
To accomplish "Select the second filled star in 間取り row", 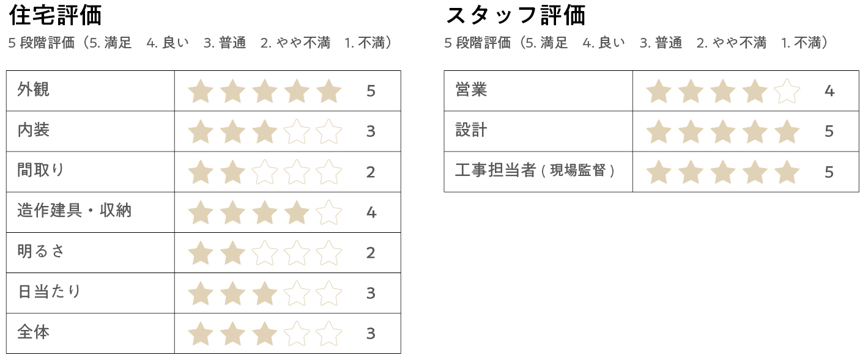I will pos(233,172).
